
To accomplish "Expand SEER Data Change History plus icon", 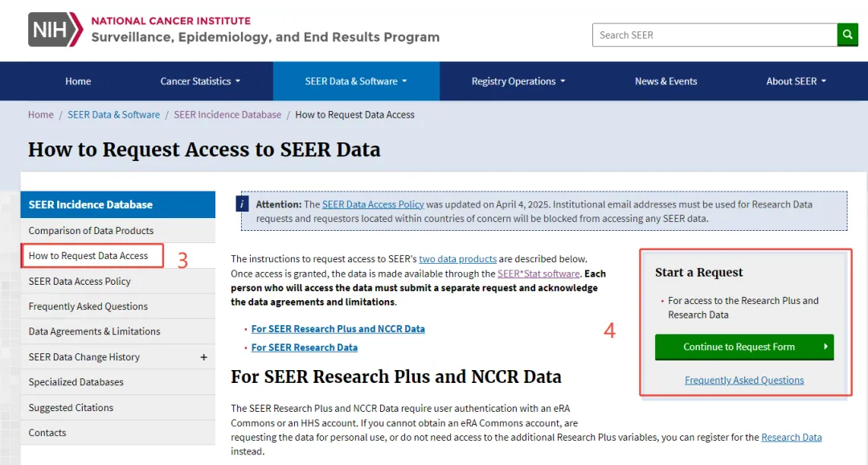I will pos(203,357).
